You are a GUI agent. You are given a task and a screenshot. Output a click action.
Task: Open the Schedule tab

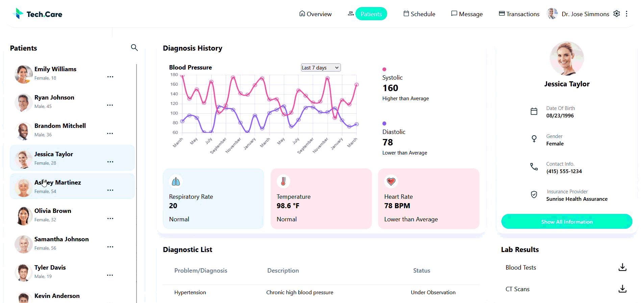419,14
